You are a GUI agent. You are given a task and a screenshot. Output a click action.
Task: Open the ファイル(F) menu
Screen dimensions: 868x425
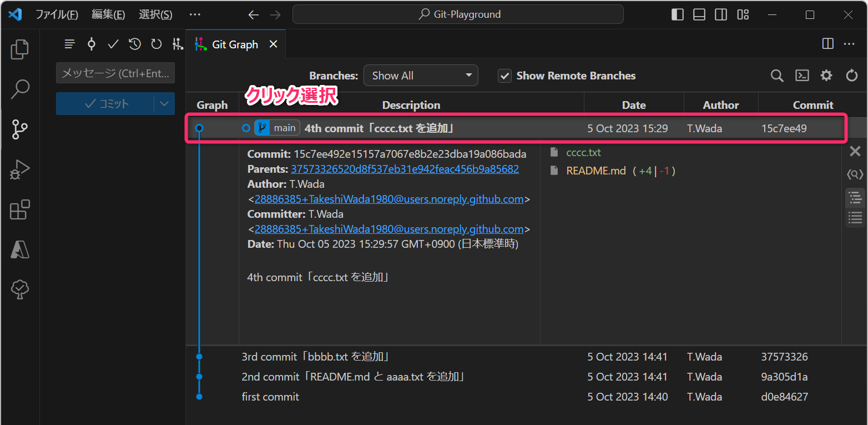(57, 14)
